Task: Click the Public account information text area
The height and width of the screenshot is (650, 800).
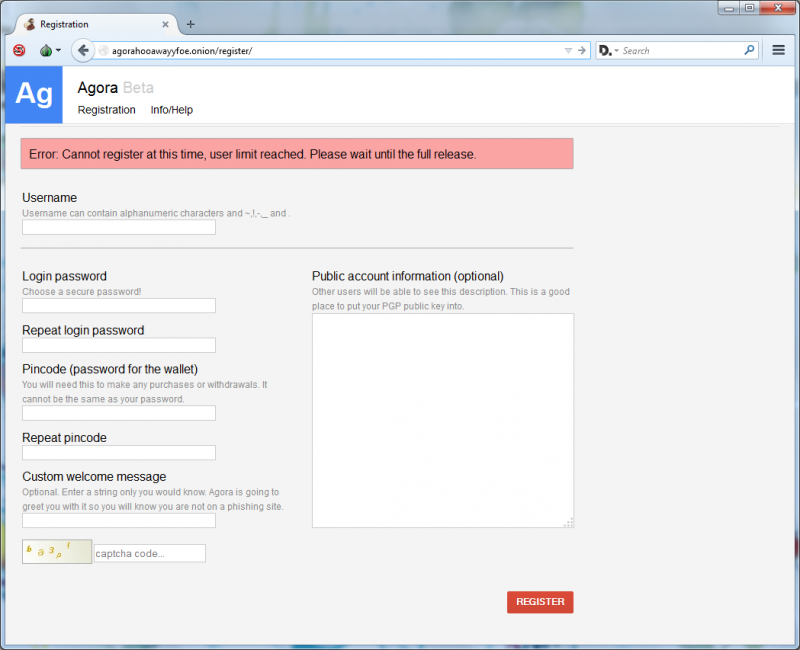Action: pyautogui.click(x=442, y=420)
